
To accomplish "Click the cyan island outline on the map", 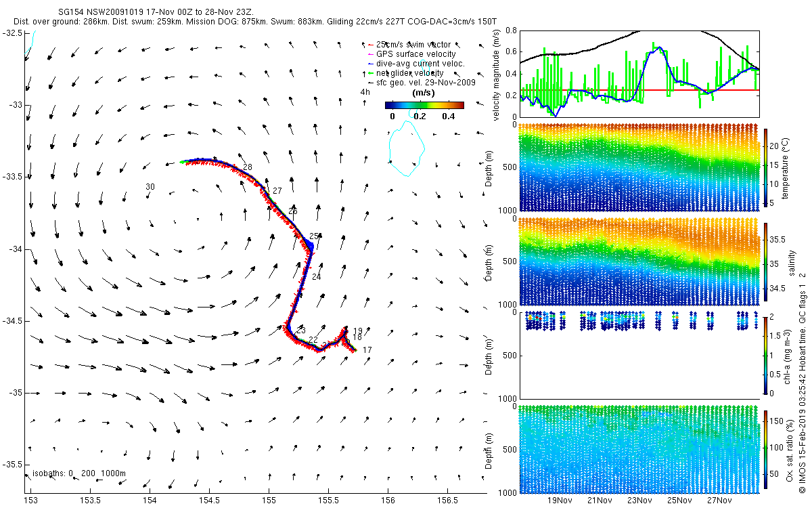I will coord(406,148).
